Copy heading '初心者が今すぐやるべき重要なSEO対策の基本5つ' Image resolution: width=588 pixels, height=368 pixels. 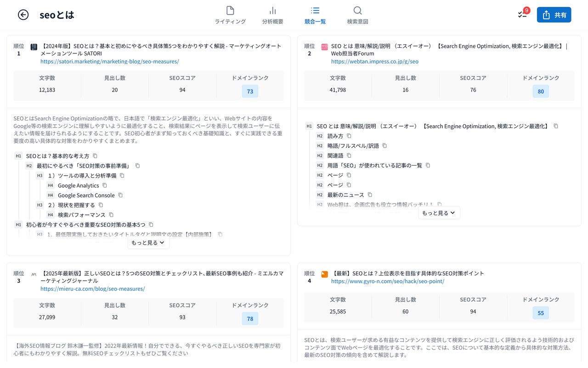pos(151,224)
